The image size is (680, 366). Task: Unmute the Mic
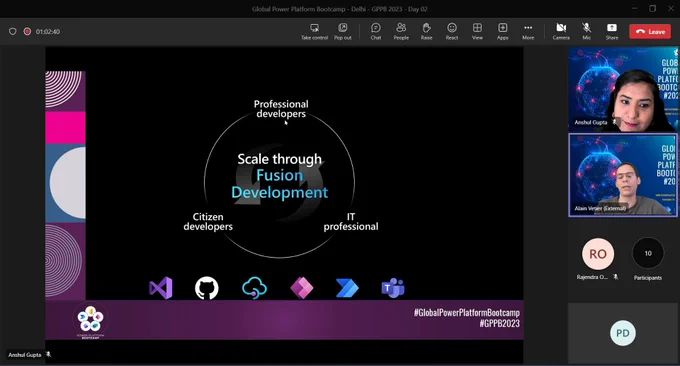(586, 32)
